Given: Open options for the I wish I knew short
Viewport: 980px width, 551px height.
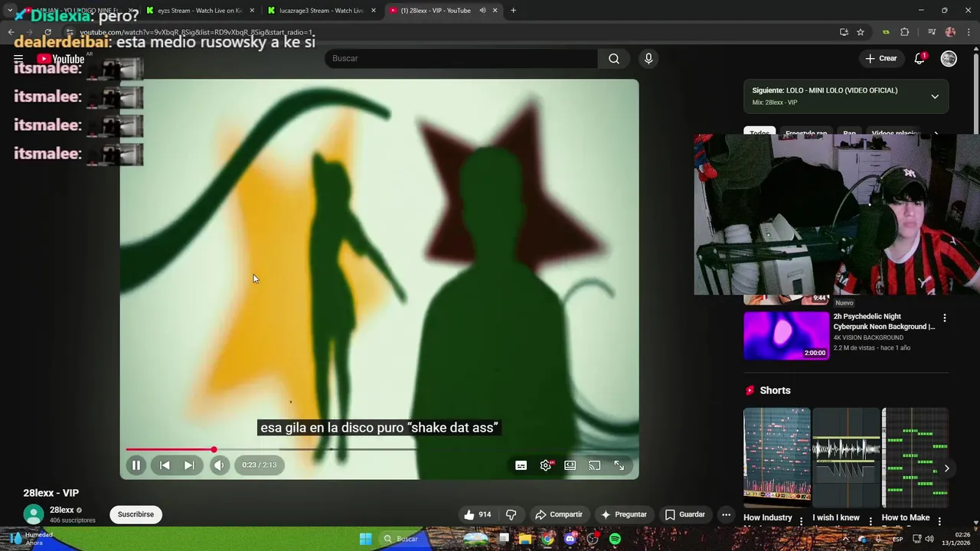Looking at the screenshot, I should click(871, 520).
